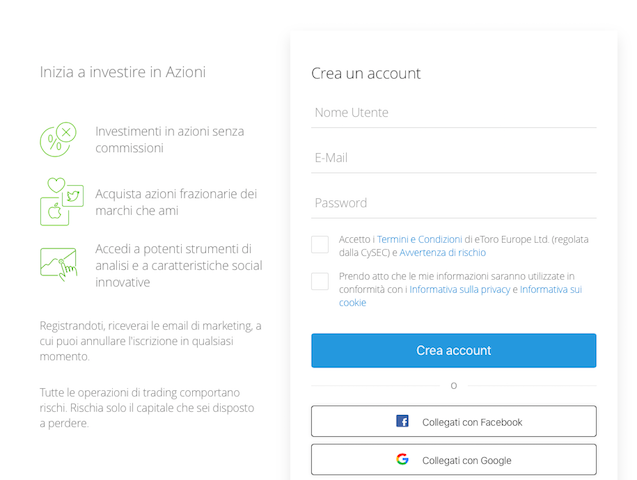Select Collegati con Facebook button

coord(454,421)
